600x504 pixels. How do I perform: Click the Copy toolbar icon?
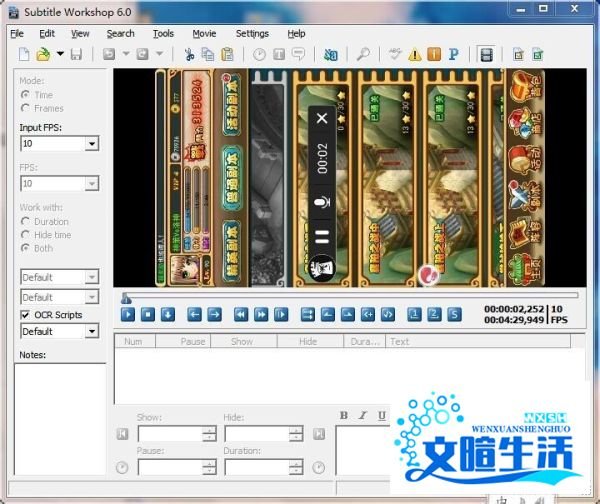pos(208,54)
